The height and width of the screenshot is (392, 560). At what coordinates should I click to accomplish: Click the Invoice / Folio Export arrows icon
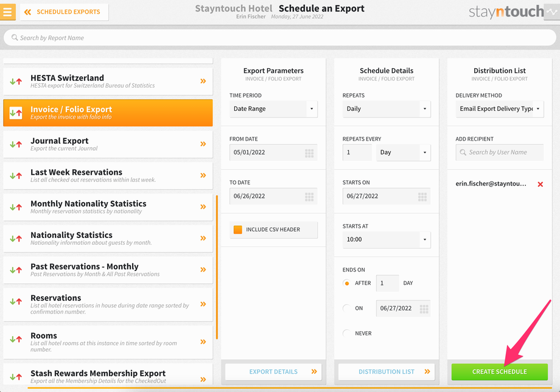(x=16, y=113)
